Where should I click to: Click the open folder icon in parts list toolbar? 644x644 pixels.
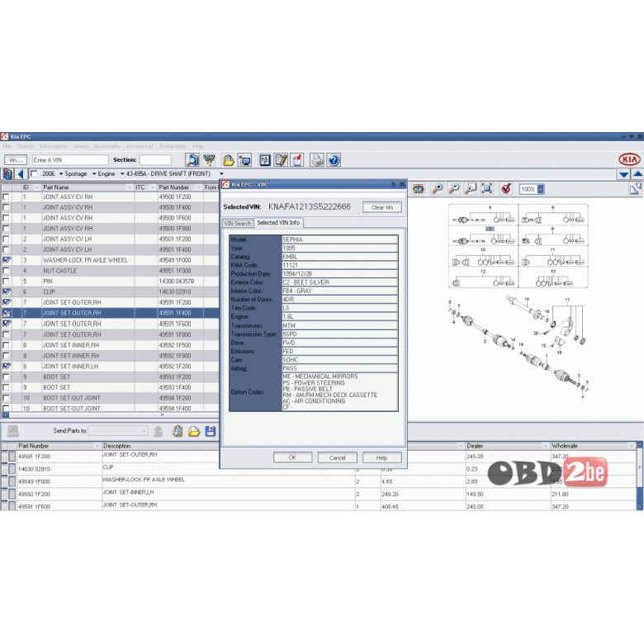tap(194, 431)
